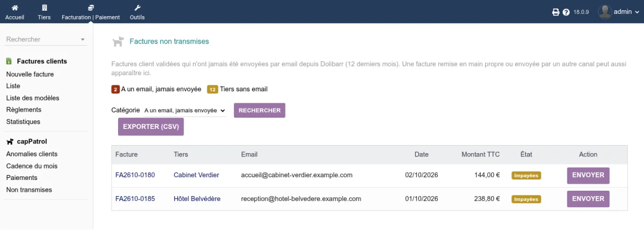Click the Factures non transmises page title

point(169,41)
